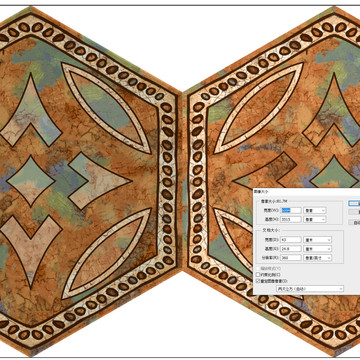Open the resample method dropdown (Bicubic)
The image size is (360, 360).
(310, 289)
